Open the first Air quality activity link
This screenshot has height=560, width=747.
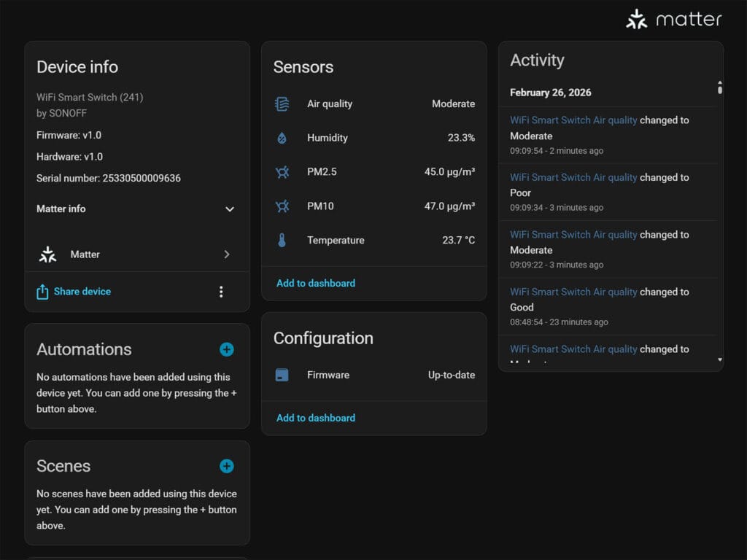click(573, 120)
